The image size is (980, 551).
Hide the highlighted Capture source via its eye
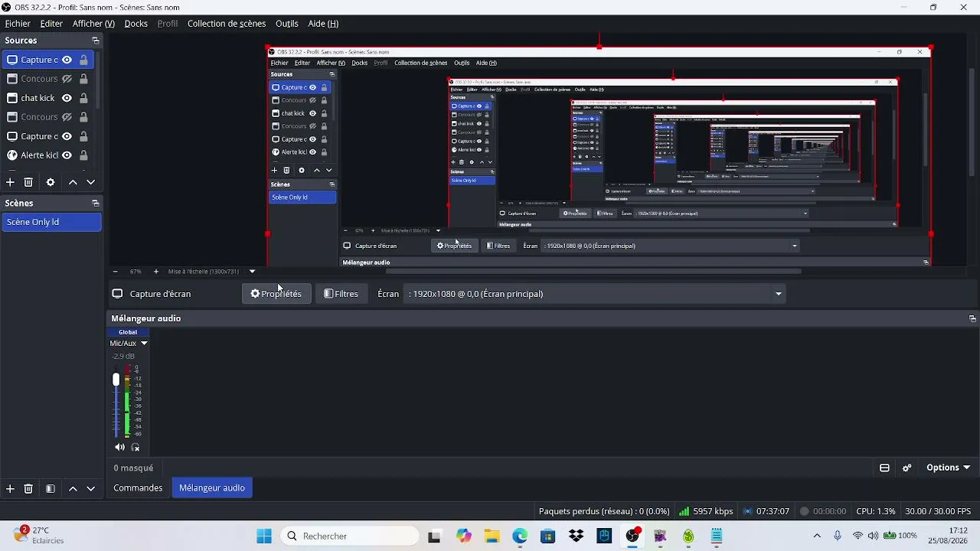coord(67,60)
